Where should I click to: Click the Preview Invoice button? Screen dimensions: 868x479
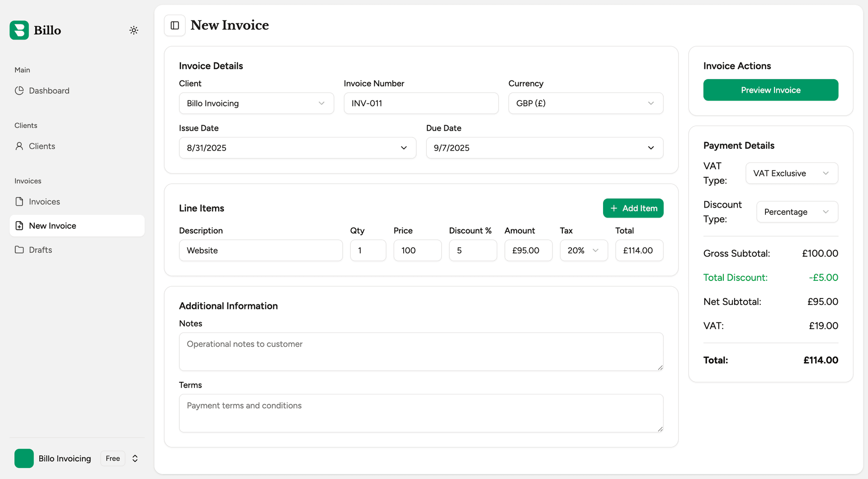click(x=771, y=90)
